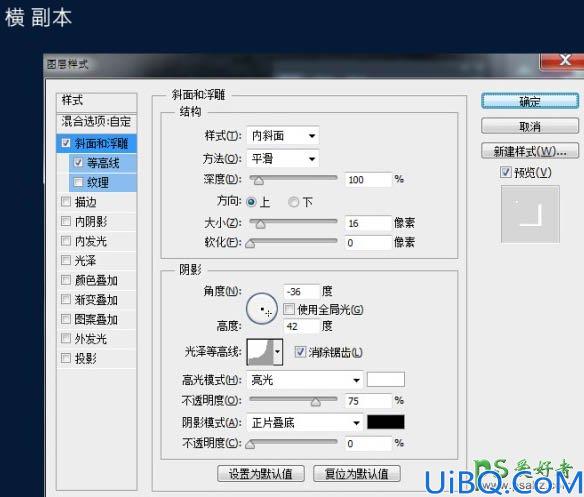Uncheck the 等高线 checkbox

click(78, 162)
